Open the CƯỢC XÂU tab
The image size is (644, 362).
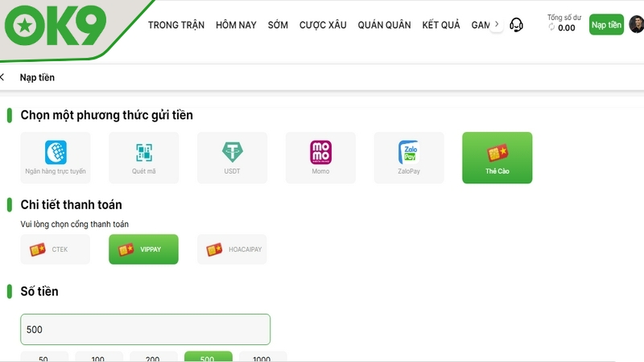323,25
